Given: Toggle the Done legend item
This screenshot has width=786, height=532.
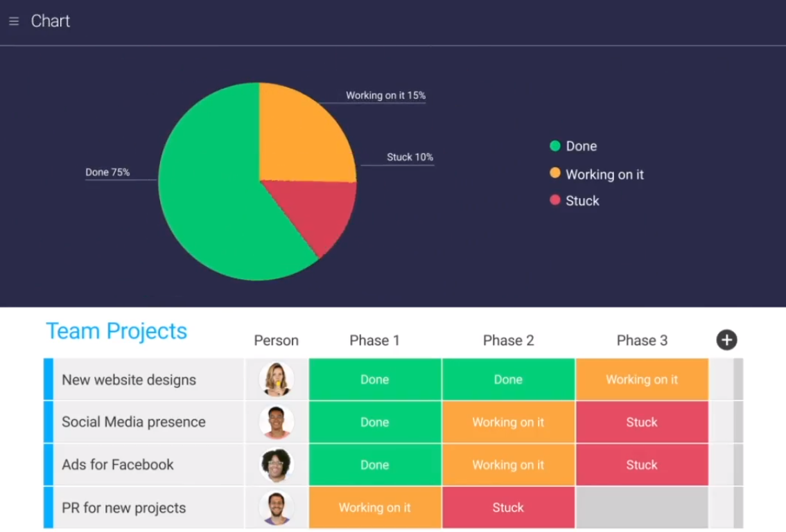Looking at the screenshot, I should tap(573, 146).
